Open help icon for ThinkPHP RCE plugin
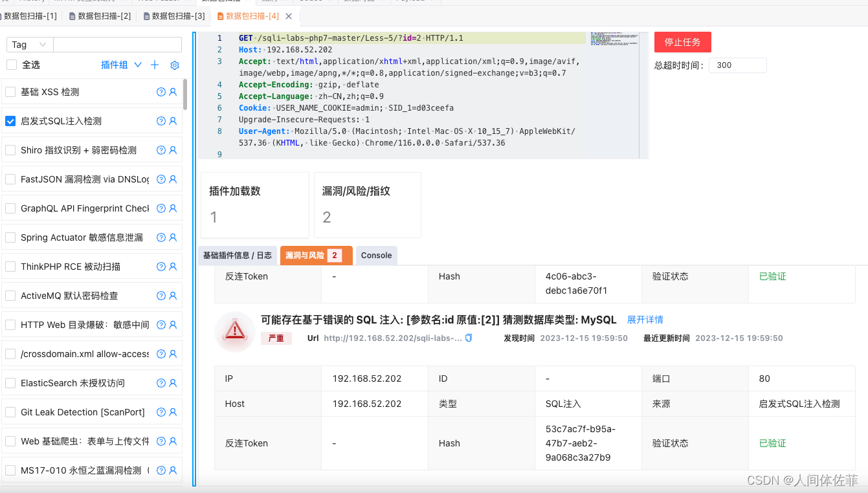Image resolution: width=868 pixels, height=493 pixels. pos(161,267)
